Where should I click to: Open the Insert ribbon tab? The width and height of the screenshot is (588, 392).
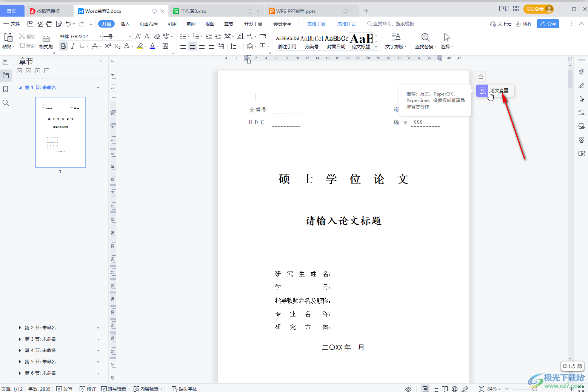[125, 24]
